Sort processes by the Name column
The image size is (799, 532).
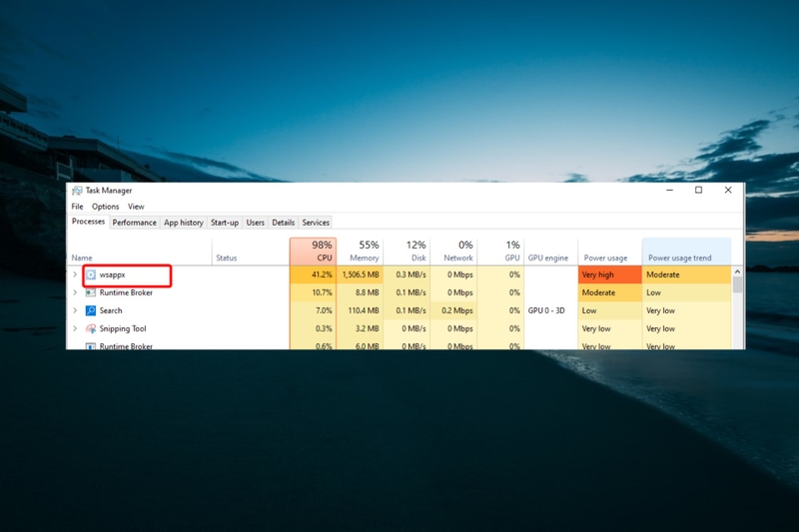click(140, 251)
